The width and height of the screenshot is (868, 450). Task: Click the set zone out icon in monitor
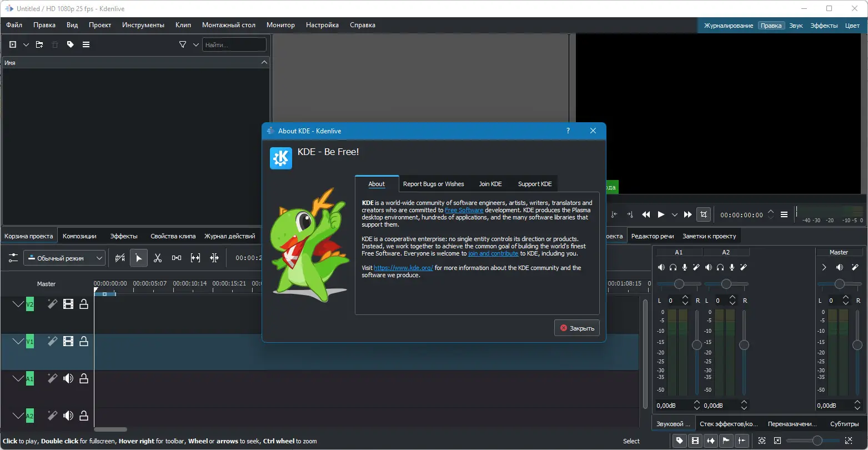[x=630, y=214]
